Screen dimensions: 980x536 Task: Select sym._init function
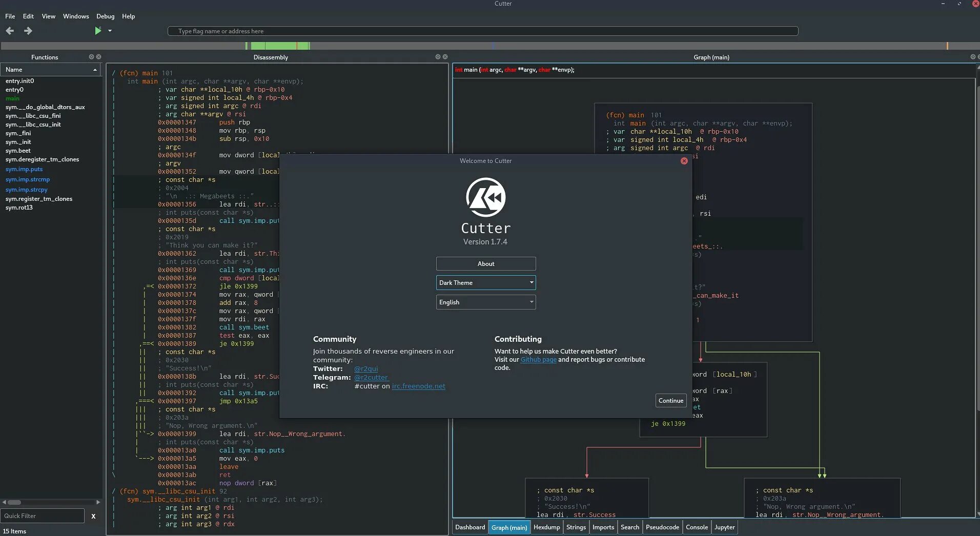pyautogui.click(x=18, y=142)
